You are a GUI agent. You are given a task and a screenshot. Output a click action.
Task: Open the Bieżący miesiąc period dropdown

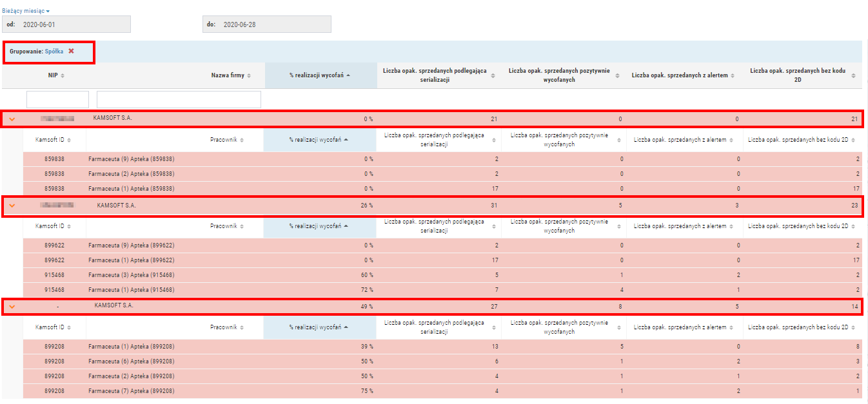[26, 11]
